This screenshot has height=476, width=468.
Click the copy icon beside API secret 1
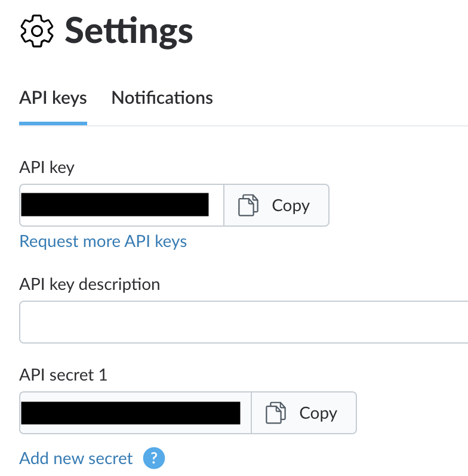click(275, 413)
